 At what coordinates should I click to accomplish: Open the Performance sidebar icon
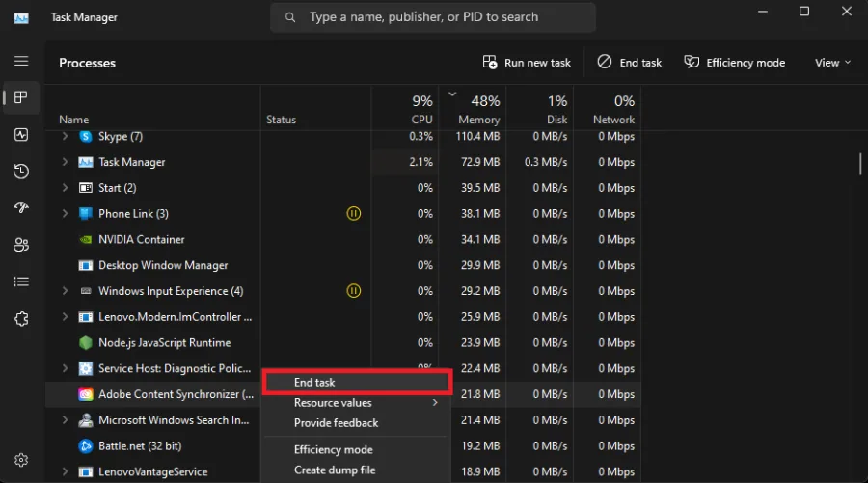[x=21, y=134]
